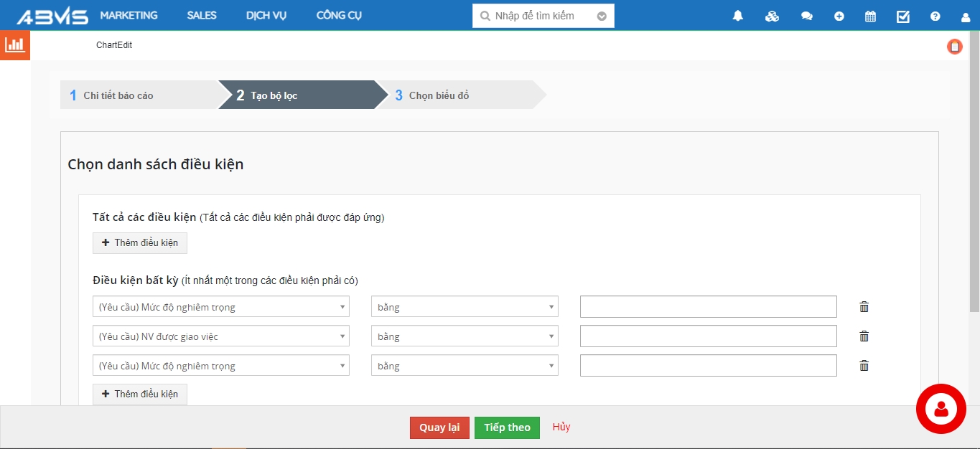The width and height of the screenshot is (980, 449).
Task: Expand first Mức độ nghiêm trọng field dropdown
Action: pos(220,307)
